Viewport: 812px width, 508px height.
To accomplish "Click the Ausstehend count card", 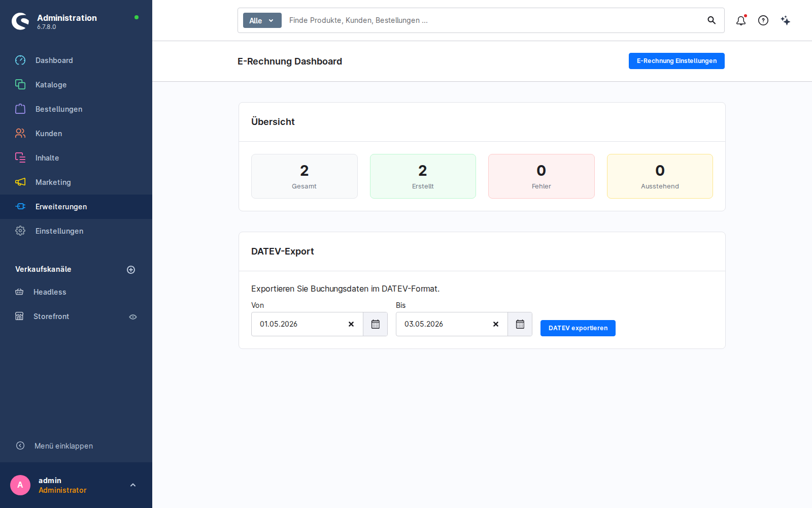I will [660, 176].
